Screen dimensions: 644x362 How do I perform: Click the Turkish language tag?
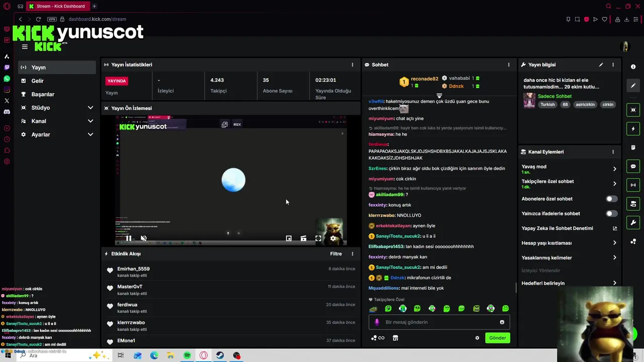(x=547, y=105)
